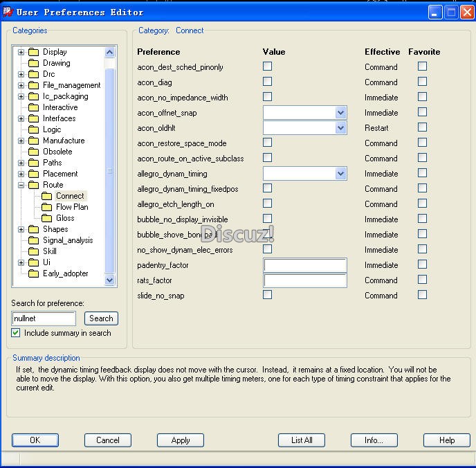Check the acon_diag value box
The height and width of the screenshot is (468, 476).
tap(267, 82)
